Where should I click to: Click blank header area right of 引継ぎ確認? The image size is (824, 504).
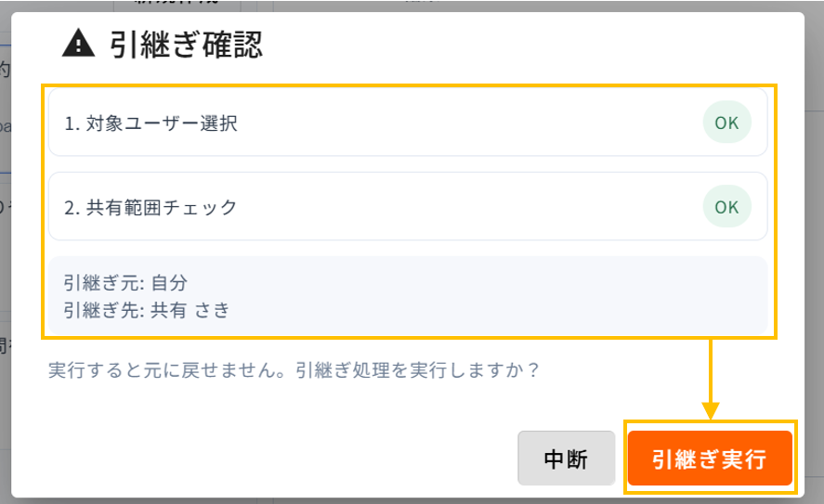(x=526, y=45)
